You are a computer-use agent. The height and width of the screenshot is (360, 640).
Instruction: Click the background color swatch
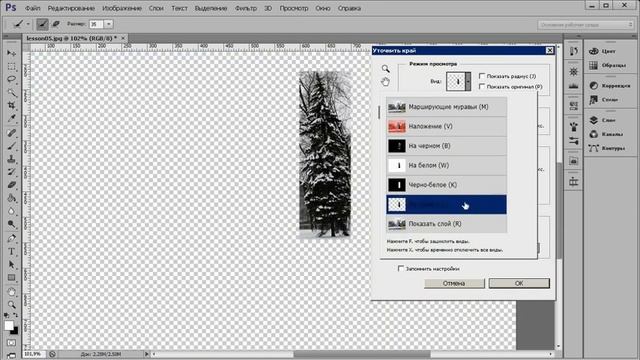tap(15, 331)
